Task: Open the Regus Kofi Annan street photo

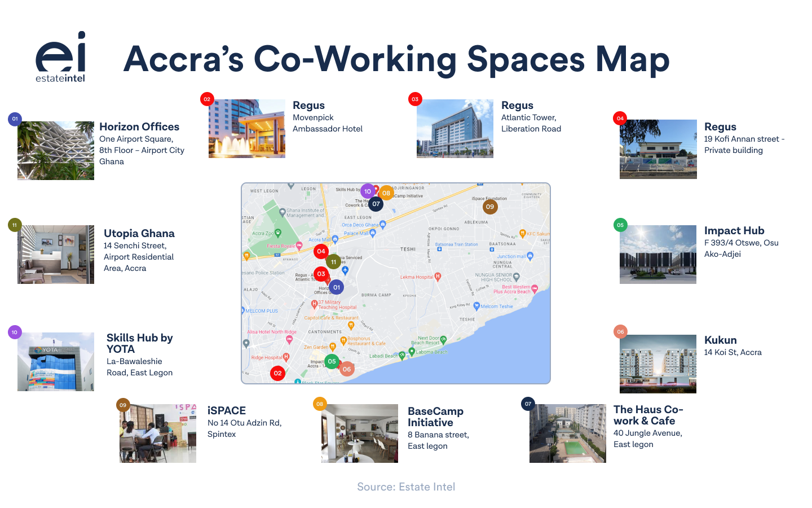Action: (x=658, y=149)
